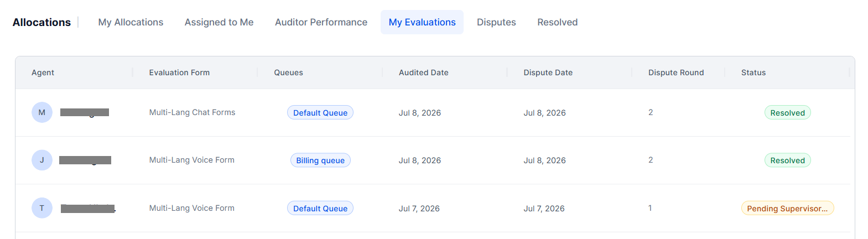Click the Dispute Round column header
This screenshot has width=868, height=239.
(x=676, y=72)
